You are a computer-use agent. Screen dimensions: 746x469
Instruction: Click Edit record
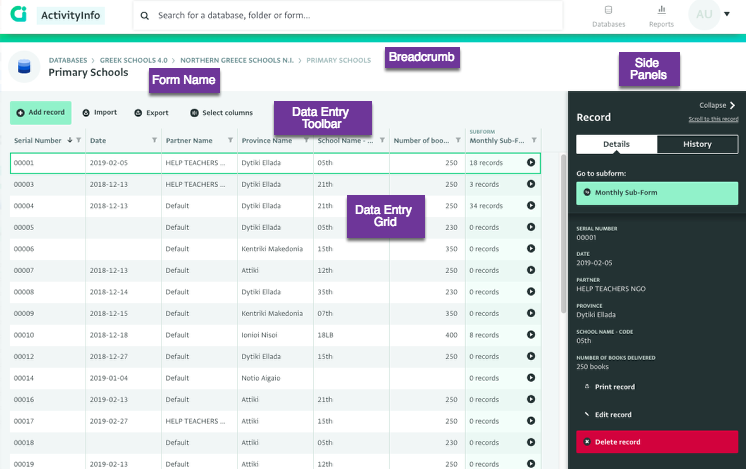(x=608, y=414)
